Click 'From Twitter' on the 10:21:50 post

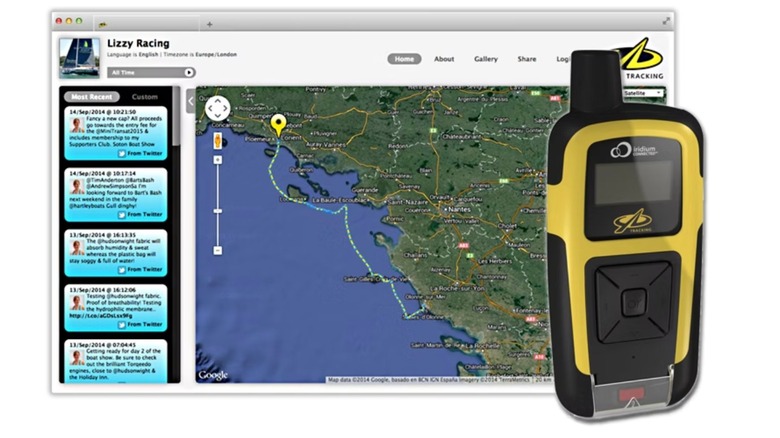pos(145,153)
